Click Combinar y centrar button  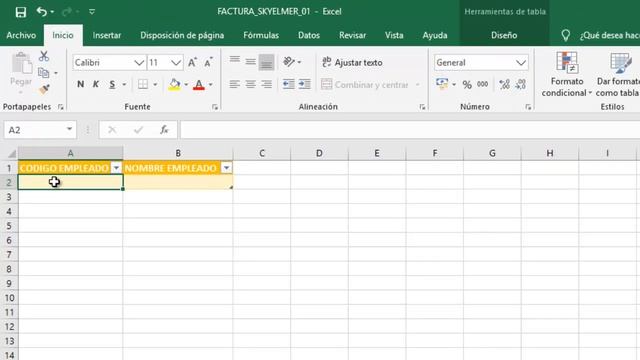[x=364, y=84]
